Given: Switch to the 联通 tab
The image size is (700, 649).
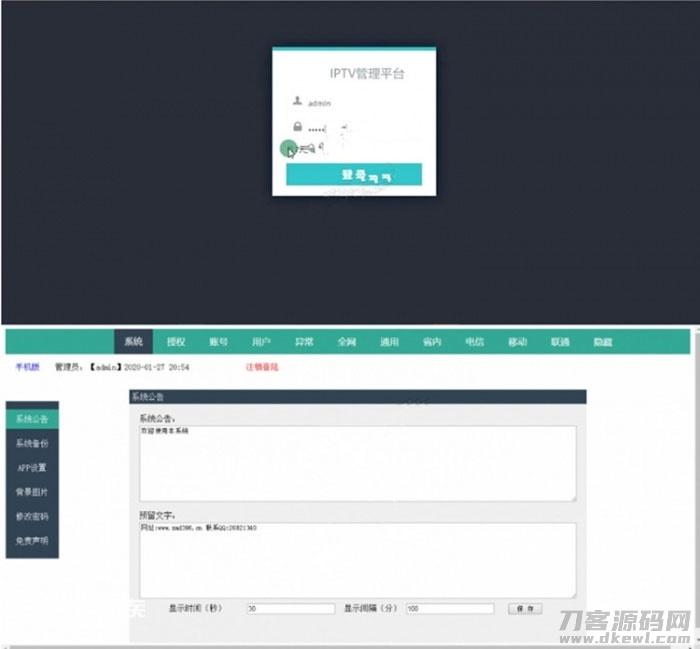Looking at the screenshot, I should (560, 341).
